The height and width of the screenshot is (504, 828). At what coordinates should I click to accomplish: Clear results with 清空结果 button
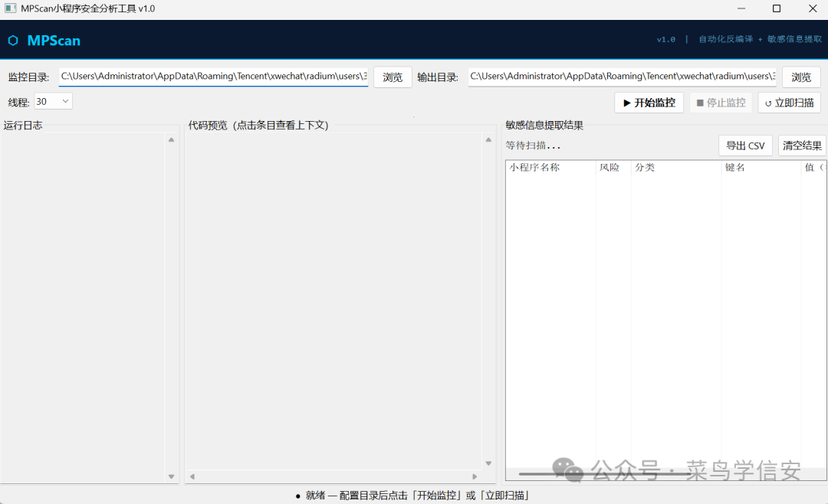pyautogui.click(x=802, y=146)
